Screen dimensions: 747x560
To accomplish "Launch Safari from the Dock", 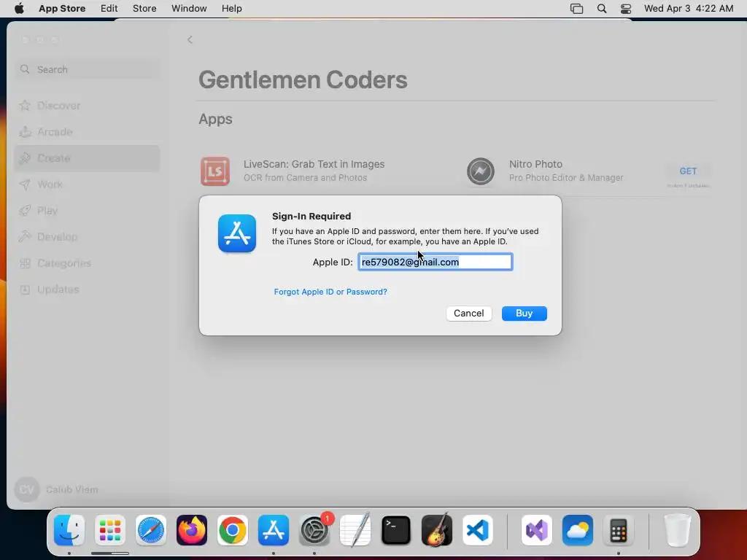I will point(151,530).
